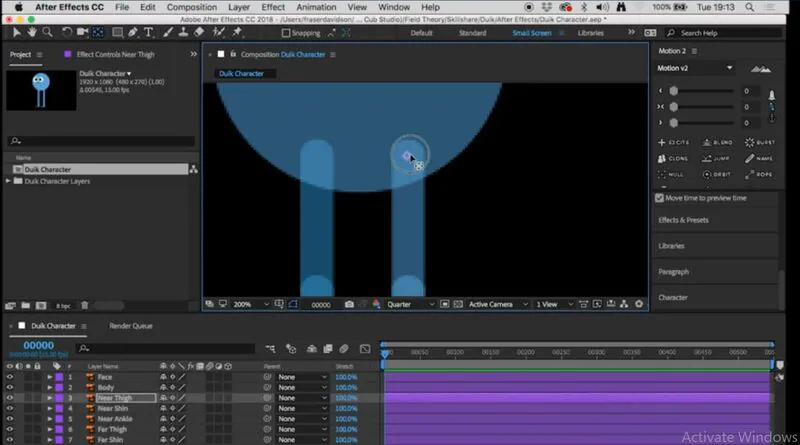Screen dimensions: 800x445
Task: Select the Hand tool
Action: pos(32,33)
